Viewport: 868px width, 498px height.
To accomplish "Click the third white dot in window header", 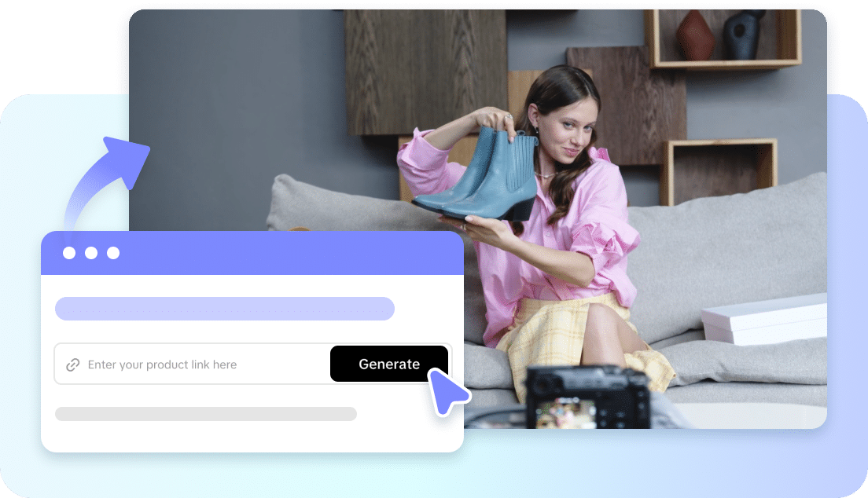I will (x=113, y=253).
